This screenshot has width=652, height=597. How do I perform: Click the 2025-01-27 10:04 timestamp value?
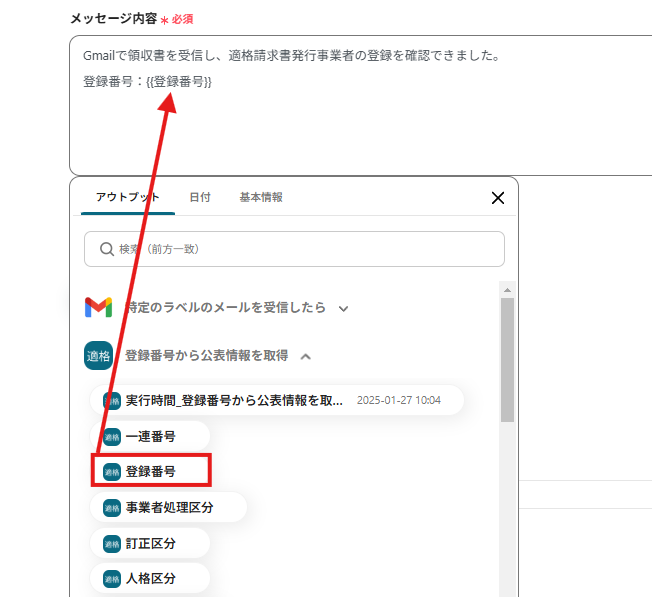pyautogui.click(x=399, y=400)
